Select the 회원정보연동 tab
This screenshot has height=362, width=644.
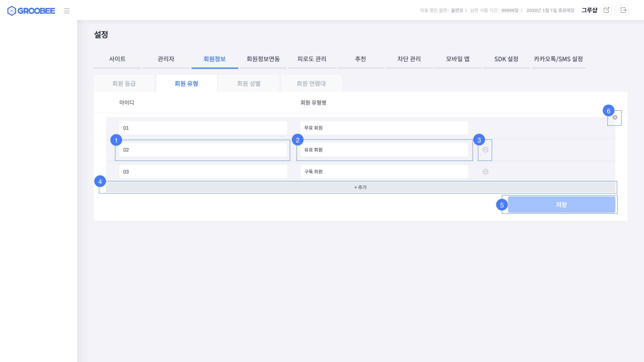tap(263, 59)
